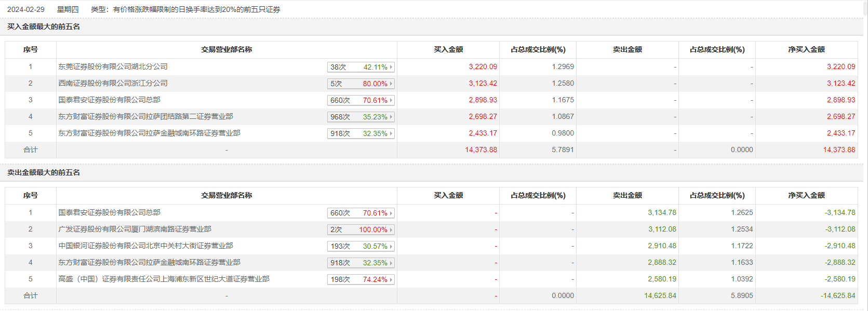Click the 交易营业部名称 header in the sell table
The height and width of the screenshot is (311, 868).
pyautogui.click(x=226, y=195)
